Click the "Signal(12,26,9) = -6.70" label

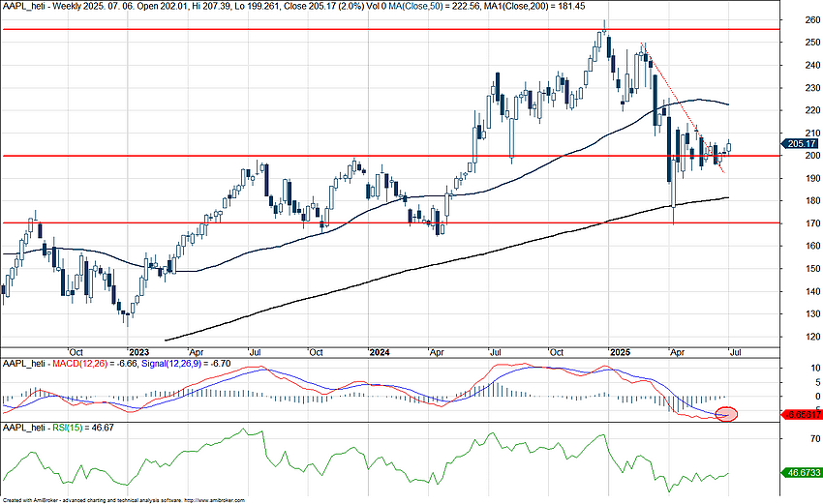pyautogui.click(x=186, y=364)
